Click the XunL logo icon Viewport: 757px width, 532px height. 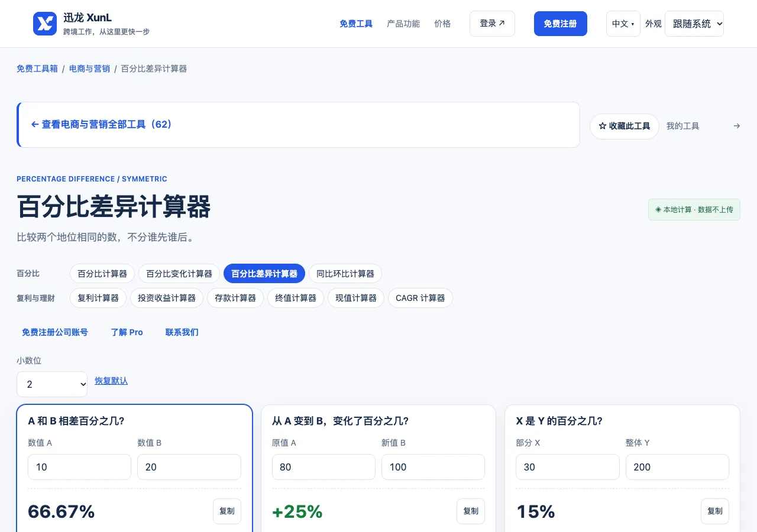coord(45,24)
